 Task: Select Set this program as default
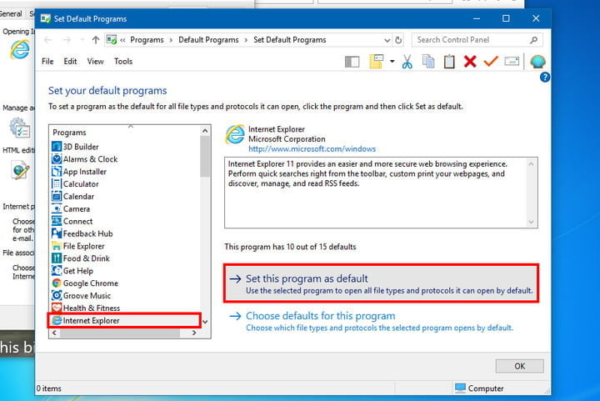[x=381, y=284]
